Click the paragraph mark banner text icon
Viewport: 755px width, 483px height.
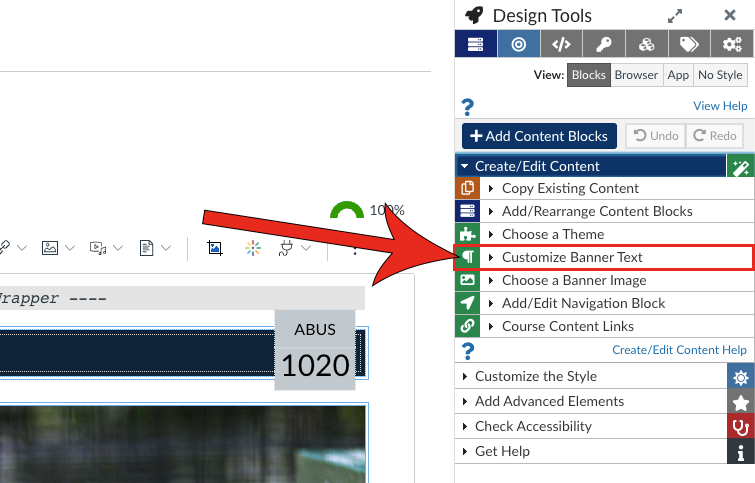coord(468,258)
